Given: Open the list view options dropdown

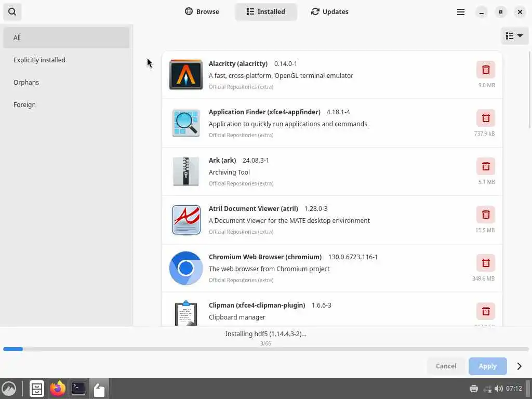Looking at the screenshot, I should pos(514,36).
